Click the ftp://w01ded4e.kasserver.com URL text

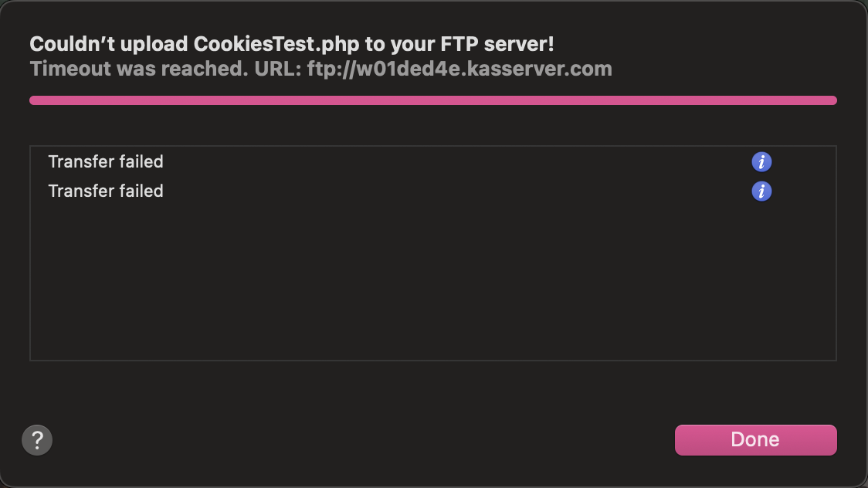[x=459, y=69]
